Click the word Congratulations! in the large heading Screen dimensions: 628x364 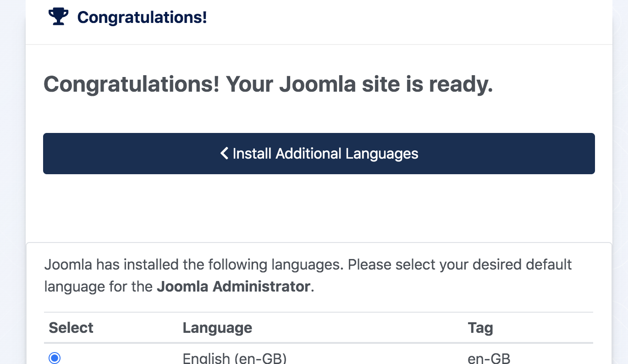[x=132, y=84]
